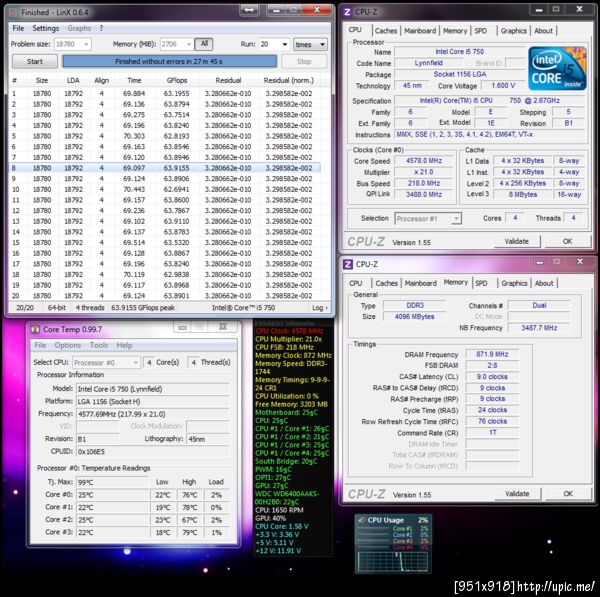
Task: Click the Tj. Max 99°C field
Action: 112,482
